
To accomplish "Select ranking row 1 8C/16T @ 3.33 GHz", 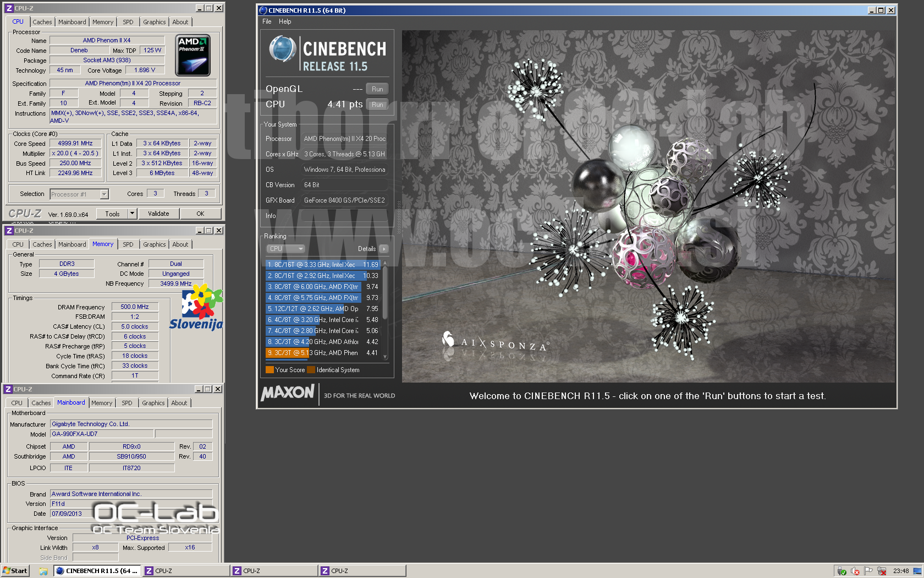I will coord(323,265).
